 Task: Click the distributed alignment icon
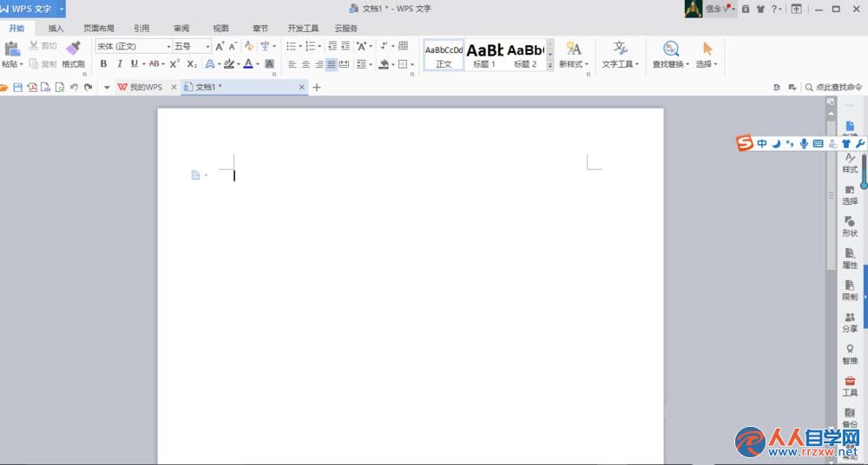click(x=345, y=64)
